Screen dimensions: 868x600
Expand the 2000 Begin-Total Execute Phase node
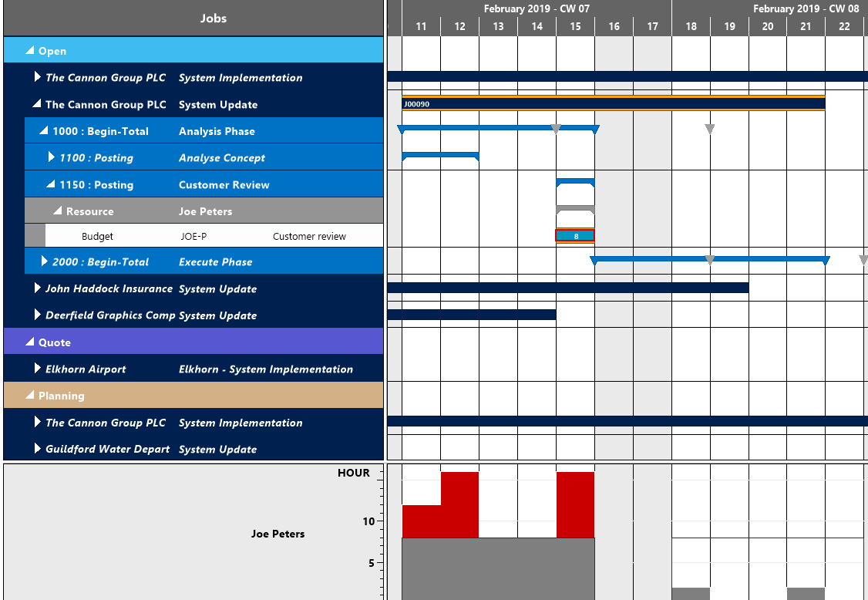tap(45, 261)
